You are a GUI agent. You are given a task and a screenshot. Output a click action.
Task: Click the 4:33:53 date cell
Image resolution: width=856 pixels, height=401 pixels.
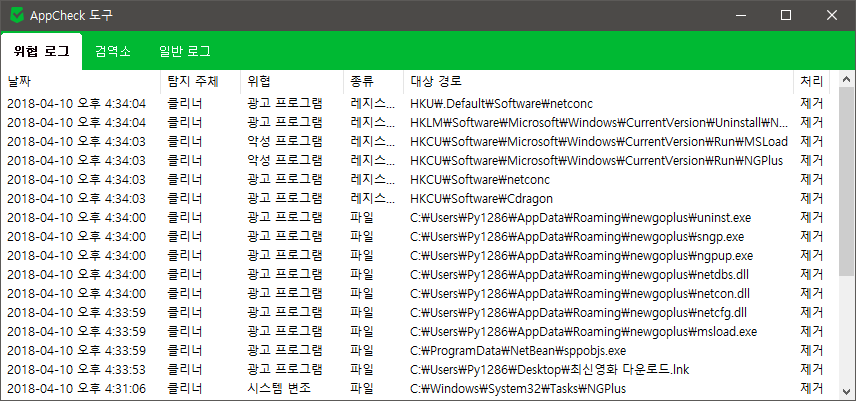(x=76, y=369)
